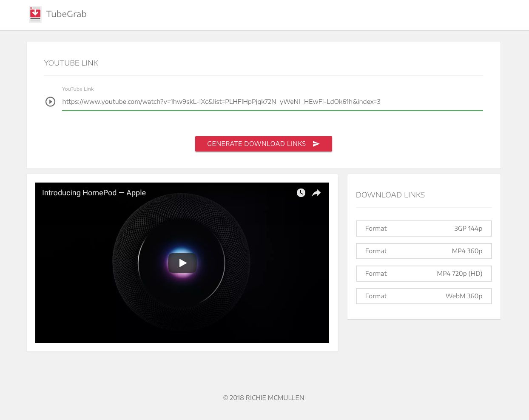This screenshot has width=529, height=420.
Task: Click the play circle icon beside link field
Action: 50,102
